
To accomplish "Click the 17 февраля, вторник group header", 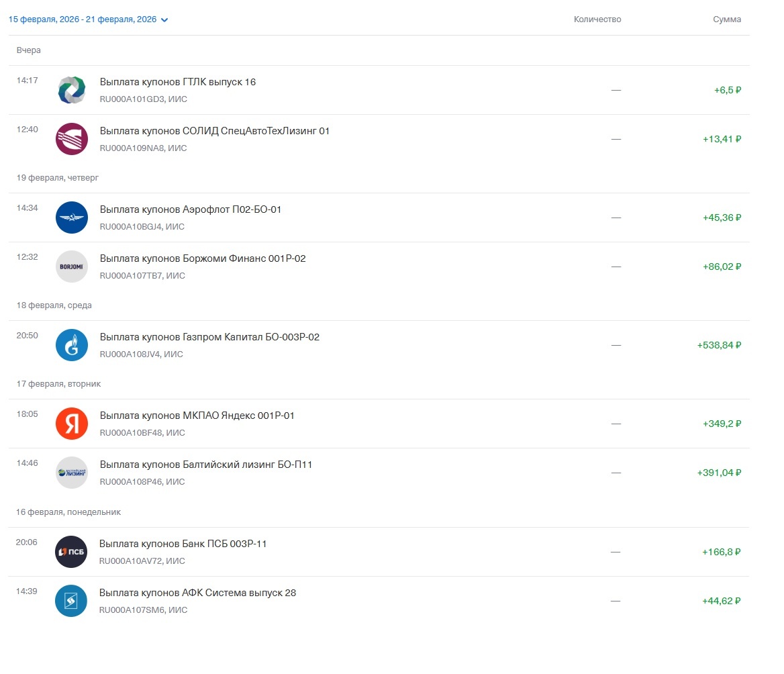I will 58,383.
